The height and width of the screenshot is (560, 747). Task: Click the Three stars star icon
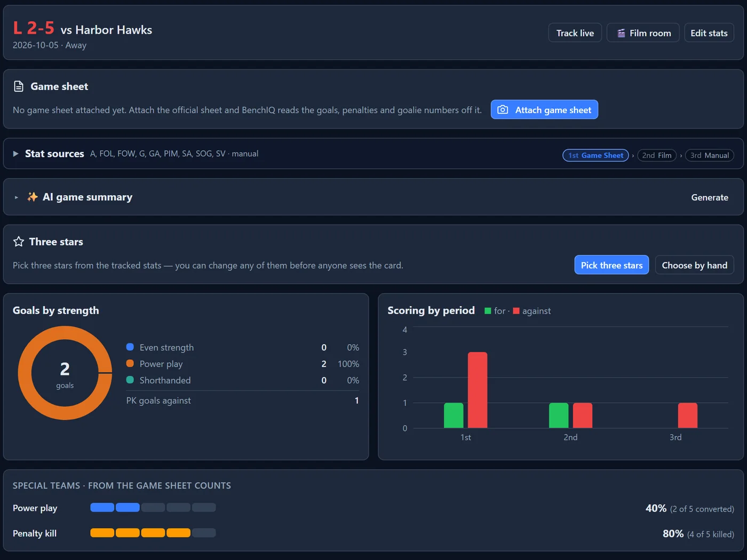click(19, 242)
